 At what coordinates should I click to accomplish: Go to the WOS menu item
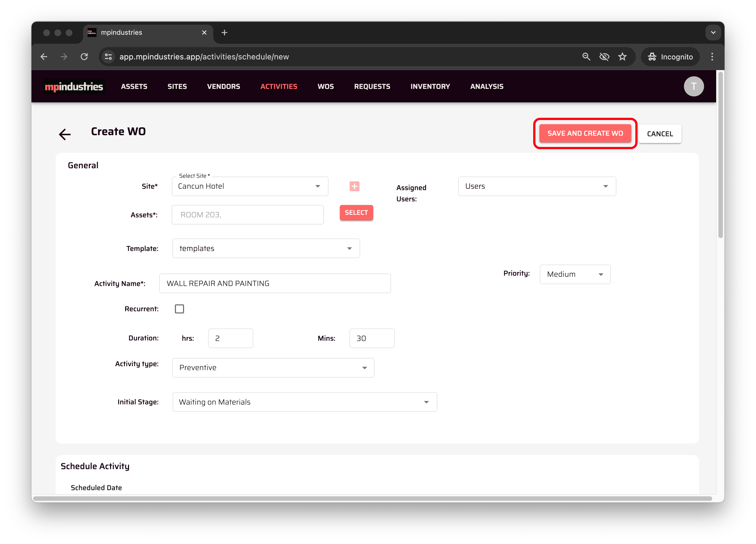tap(325, 87)
